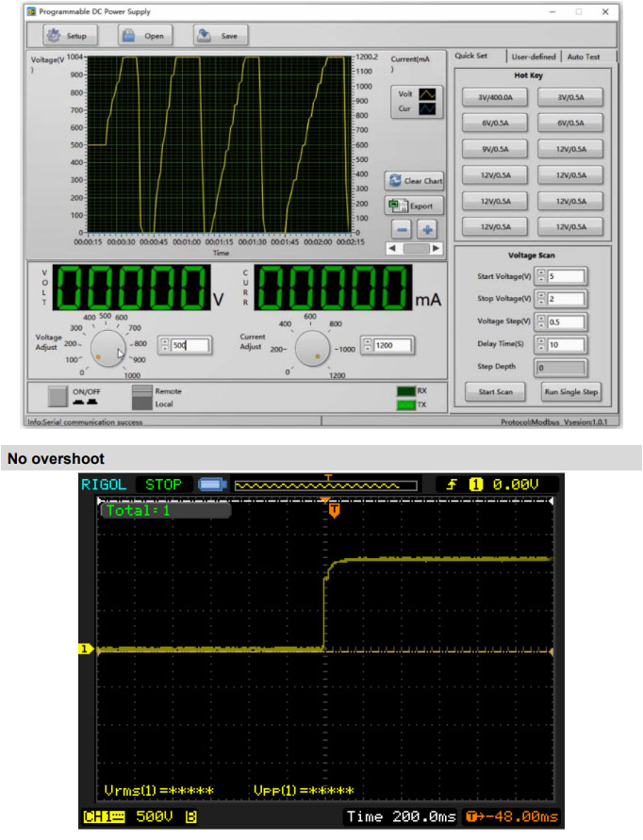Click the RIGOL oscilloscope trigger T marker

click(x=335, y=509)
